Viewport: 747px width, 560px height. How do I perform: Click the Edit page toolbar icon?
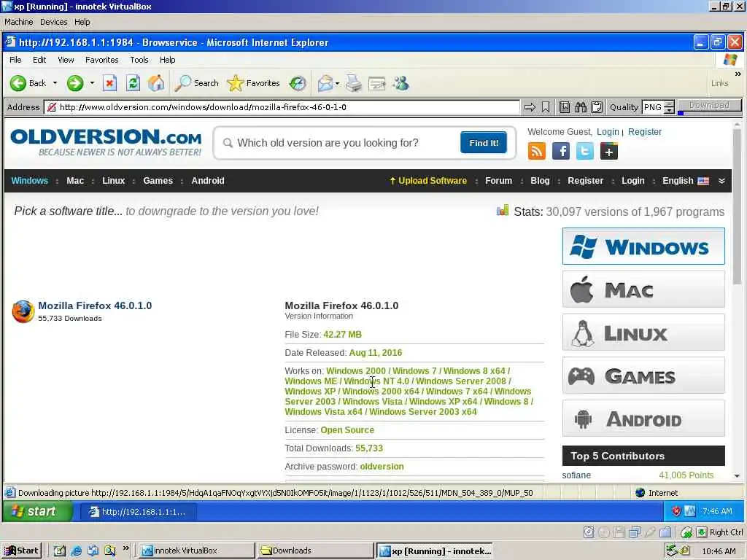[377, 84]
